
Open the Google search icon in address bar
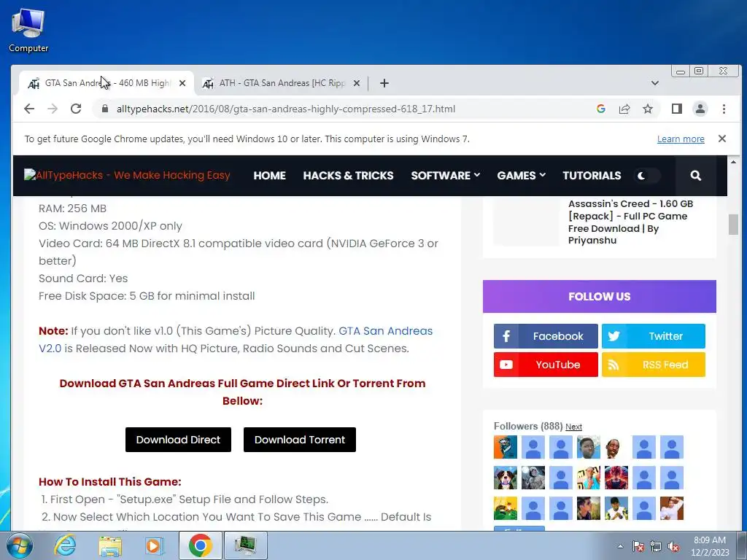coord(601,109)
